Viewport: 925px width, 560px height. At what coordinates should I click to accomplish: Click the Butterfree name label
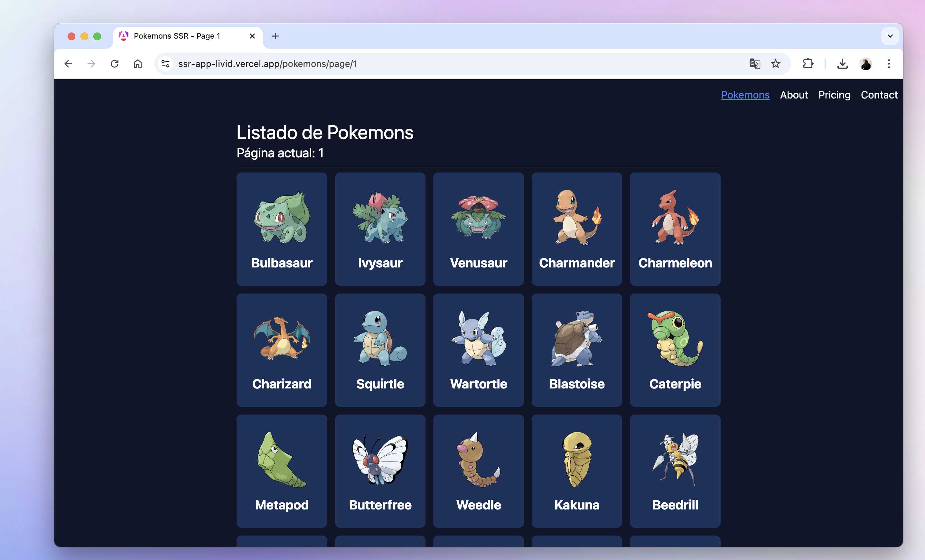tap(380, 504)
